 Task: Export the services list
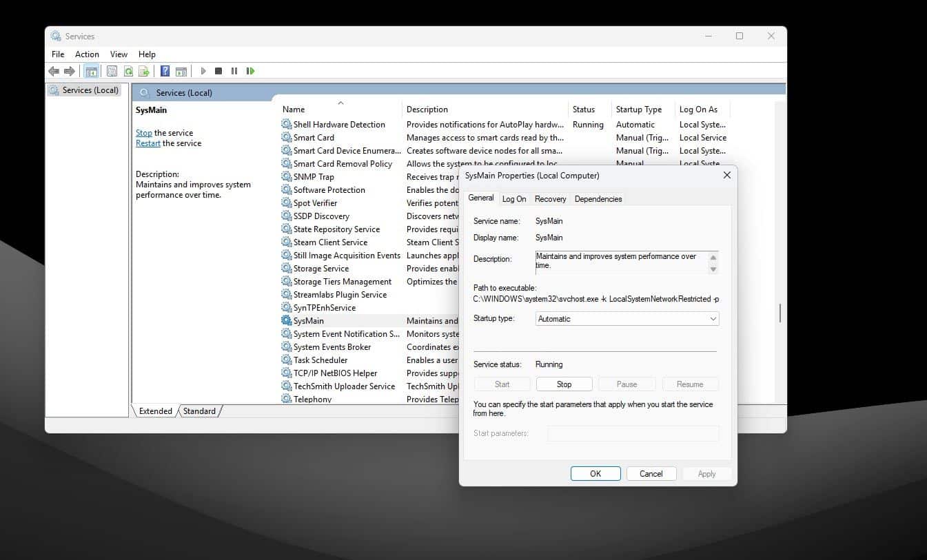pyautogui.click(x=144, y=70)
